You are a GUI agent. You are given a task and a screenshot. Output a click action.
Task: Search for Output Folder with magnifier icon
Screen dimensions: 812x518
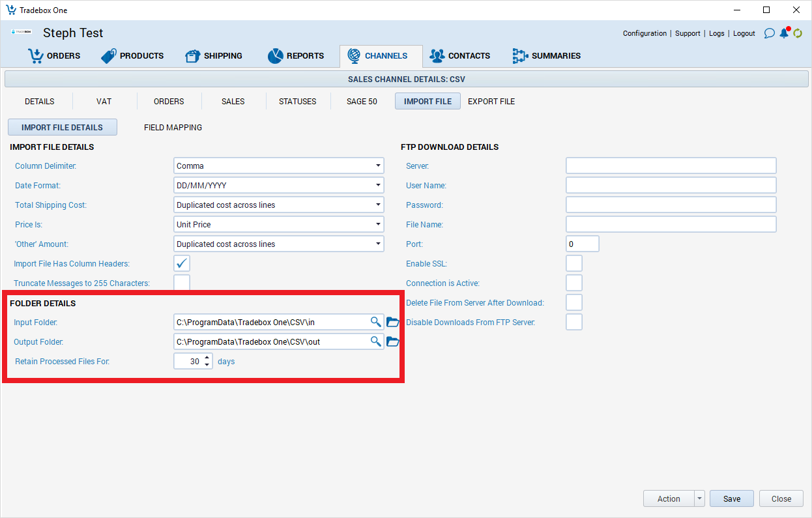pos(375,341)
